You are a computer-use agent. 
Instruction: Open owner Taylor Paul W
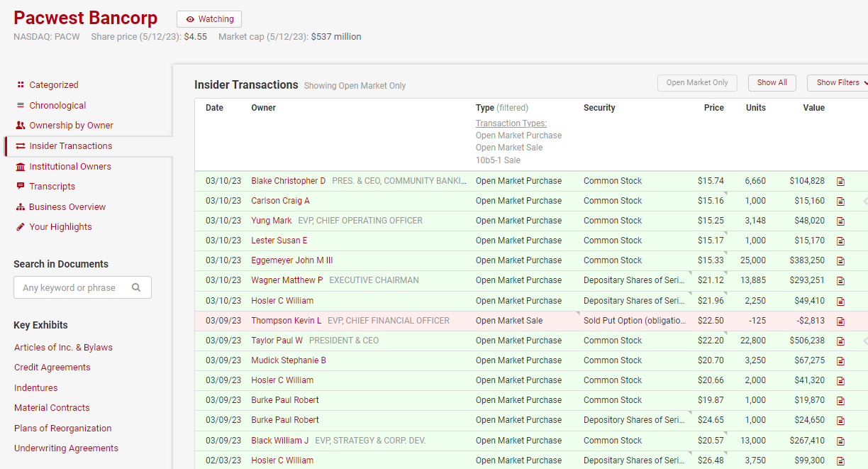(277, 341)
